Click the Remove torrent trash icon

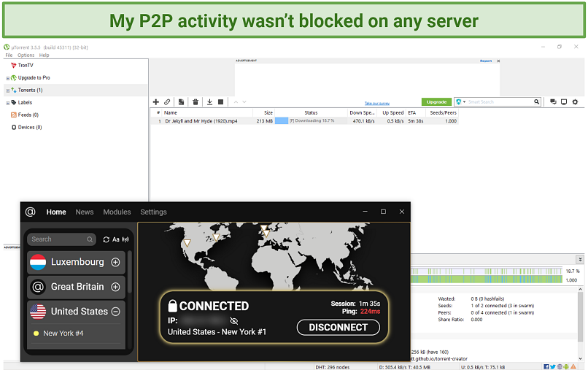(195, 102)
